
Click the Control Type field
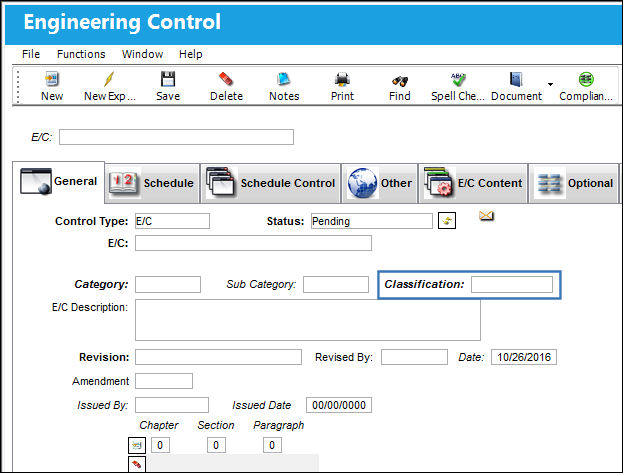point(172,221)
